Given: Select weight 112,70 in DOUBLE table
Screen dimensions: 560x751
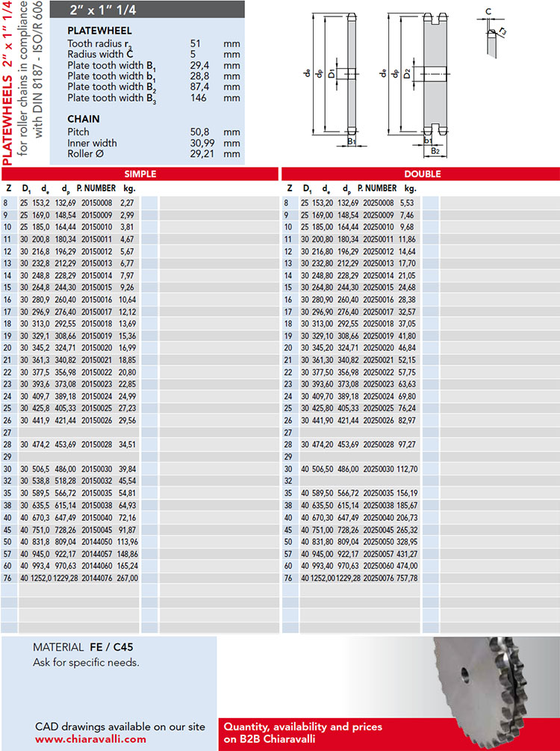Looking at the screenshot, I should (x=407, y=469).
